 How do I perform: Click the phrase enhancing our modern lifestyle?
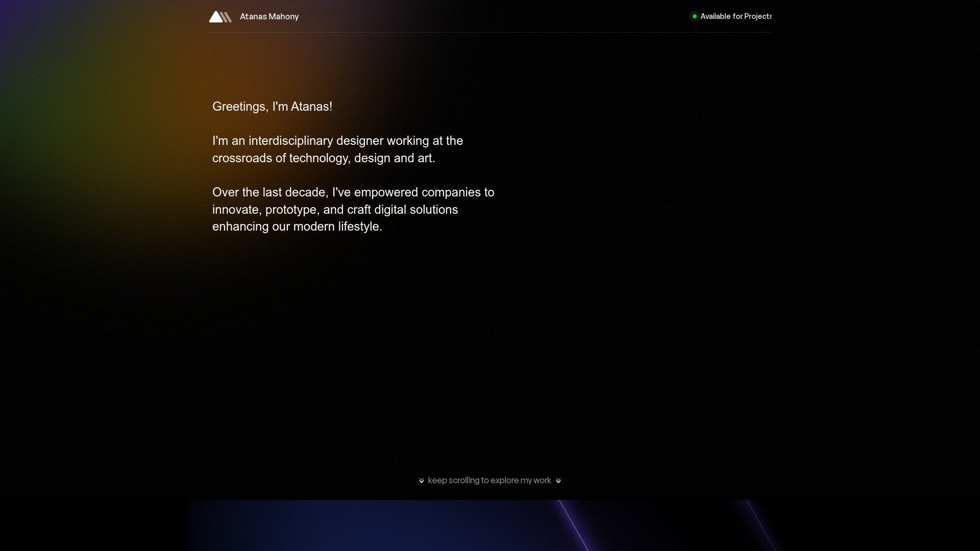tap(297, 227)
